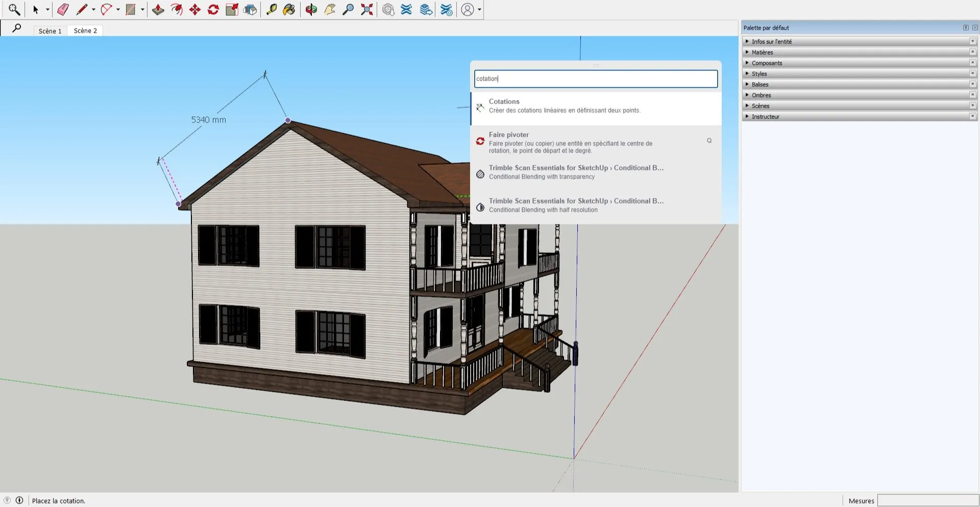This screenshot has height=507, width=980.
Task: Switch to Scène 1 tab
Action: [x=50, y=31]
